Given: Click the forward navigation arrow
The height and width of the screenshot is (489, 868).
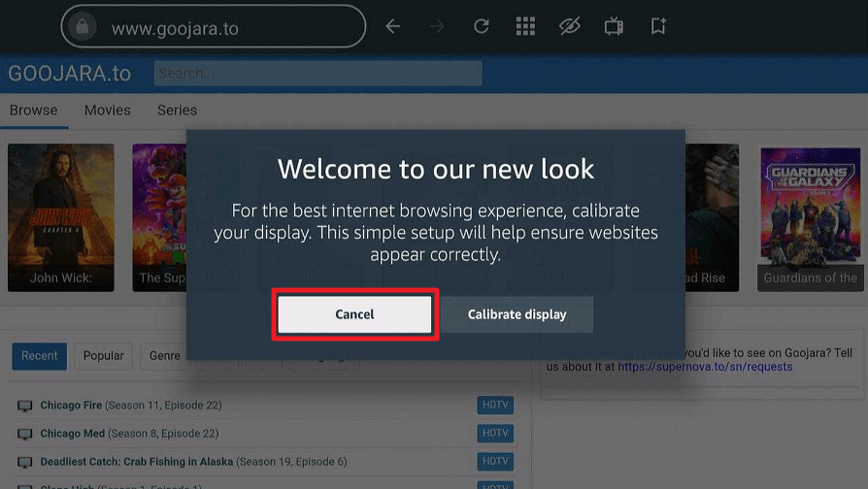Looking at the screenshot, I should (437, 26).
